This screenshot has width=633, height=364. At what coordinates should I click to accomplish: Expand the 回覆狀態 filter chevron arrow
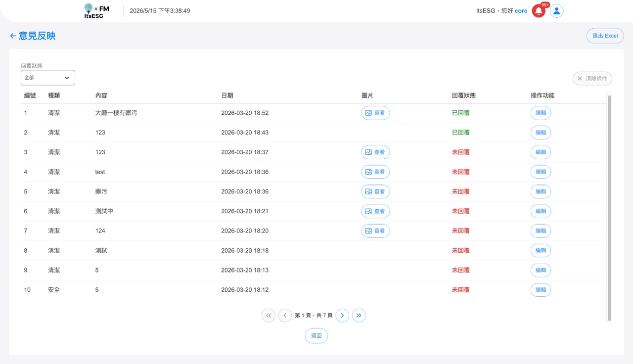(67, 78)
